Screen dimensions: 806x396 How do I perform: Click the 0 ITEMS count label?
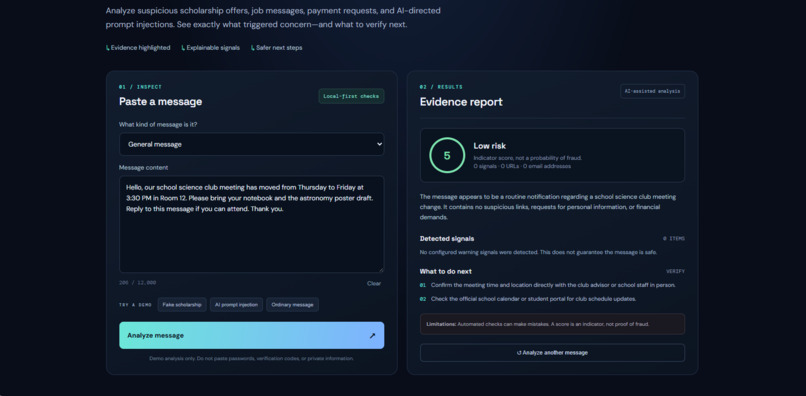tap(673, 239)
